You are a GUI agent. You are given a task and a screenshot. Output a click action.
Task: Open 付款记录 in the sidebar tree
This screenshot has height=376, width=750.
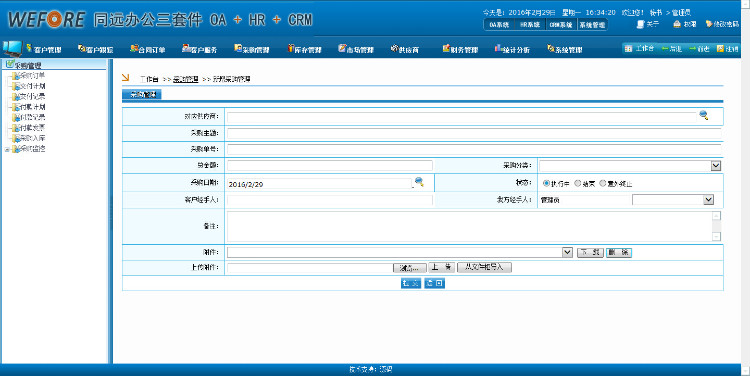click(32, 117)
